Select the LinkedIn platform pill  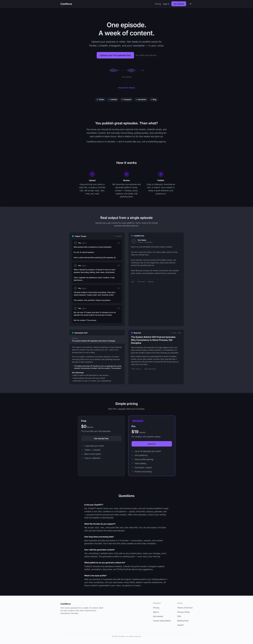(113, 100)
